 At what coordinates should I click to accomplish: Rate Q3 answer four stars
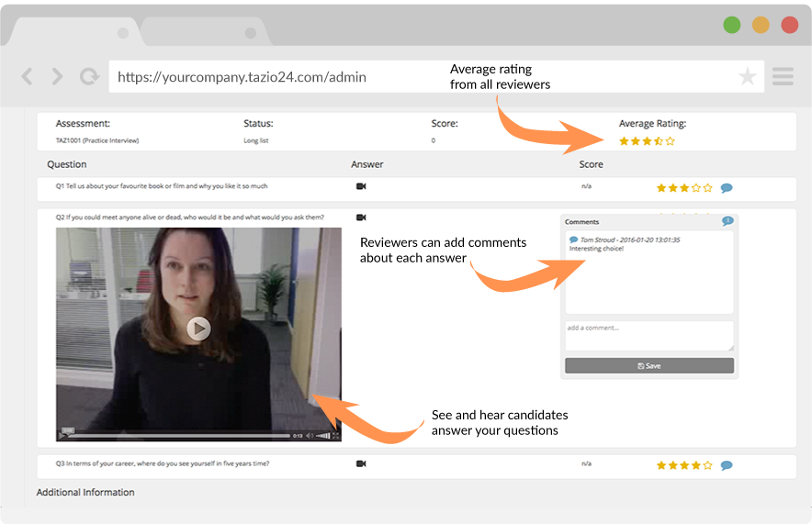click(x=696, y=465)
